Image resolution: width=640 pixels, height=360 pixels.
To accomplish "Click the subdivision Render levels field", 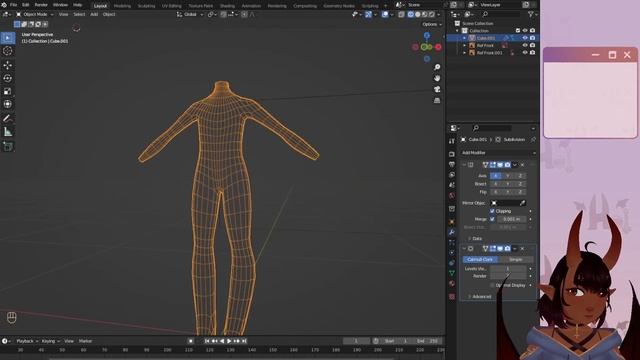I will (508, 276).
